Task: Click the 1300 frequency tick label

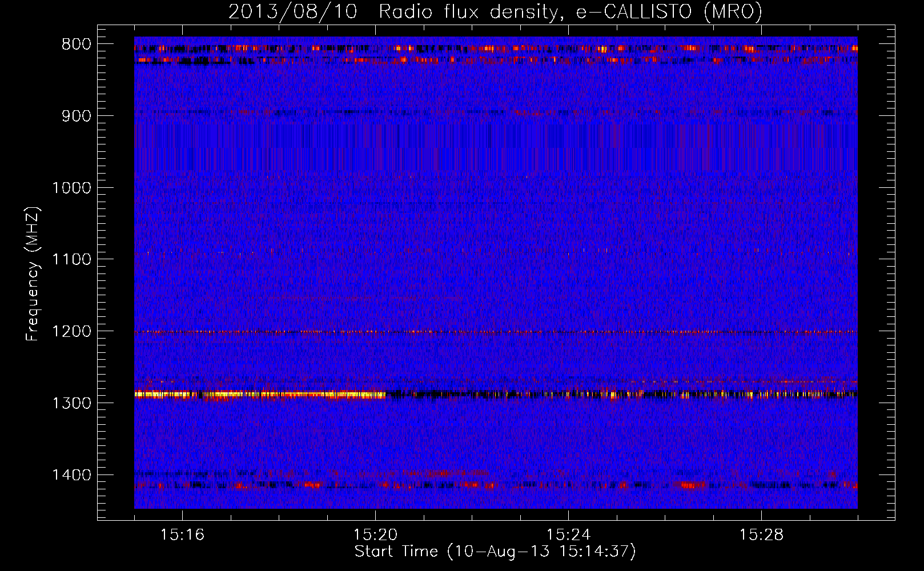Action: tap(72, 403)
